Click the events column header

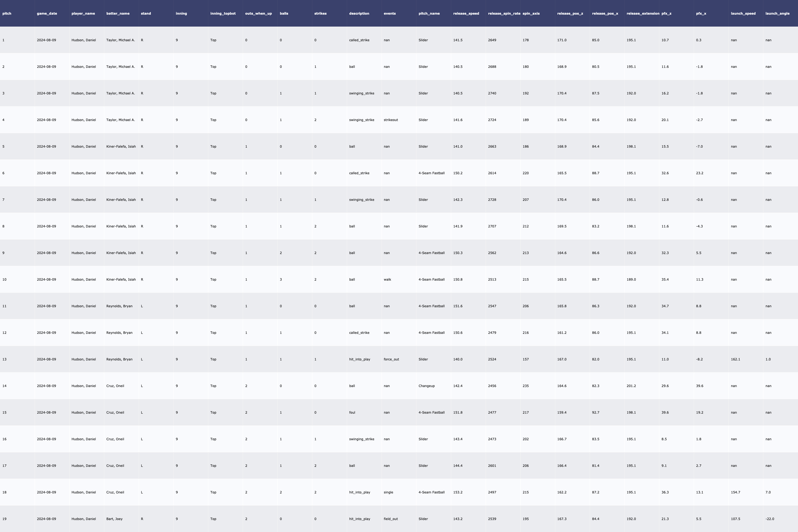coord(389,14)
